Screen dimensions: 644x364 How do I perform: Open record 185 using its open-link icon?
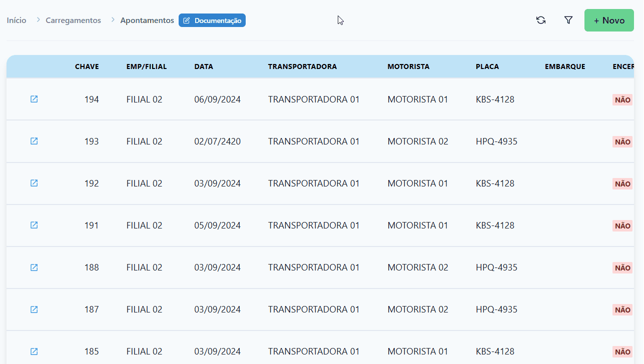click(x=34, y=351)
